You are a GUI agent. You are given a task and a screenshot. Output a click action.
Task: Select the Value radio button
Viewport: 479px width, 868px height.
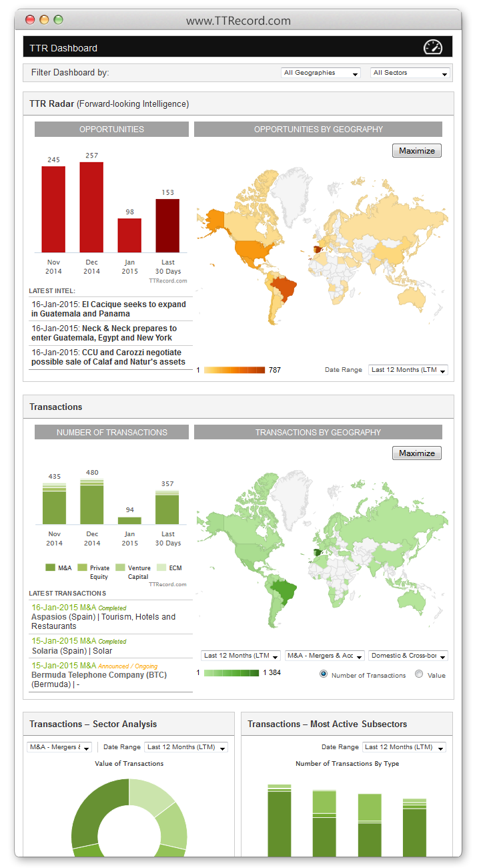coord(419,674)
